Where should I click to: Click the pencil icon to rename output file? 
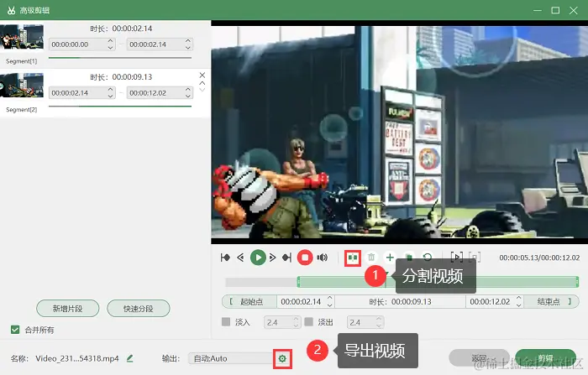click(129, 358)
